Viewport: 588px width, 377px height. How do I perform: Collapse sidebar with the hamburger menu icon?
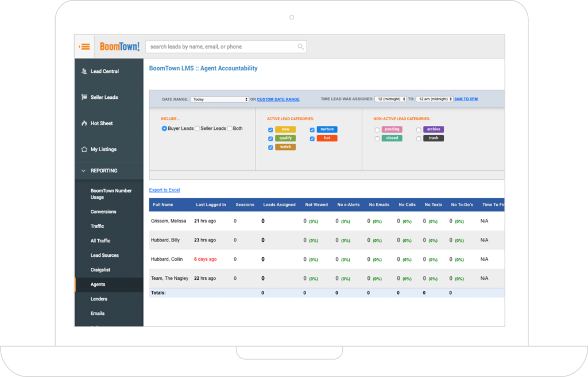[x=84, y=47]
